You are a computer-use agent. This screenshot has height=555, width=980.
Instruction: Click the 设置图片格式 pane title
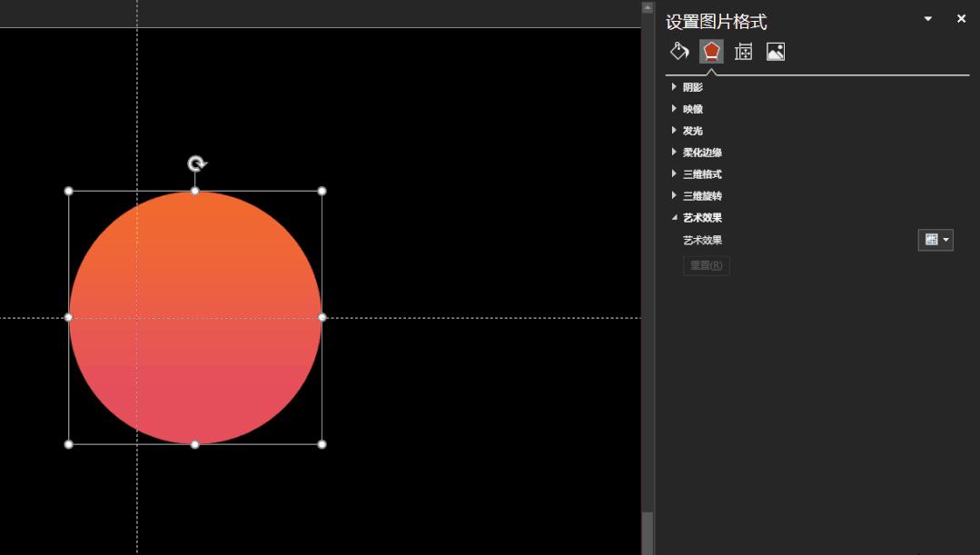click(717, 22)
